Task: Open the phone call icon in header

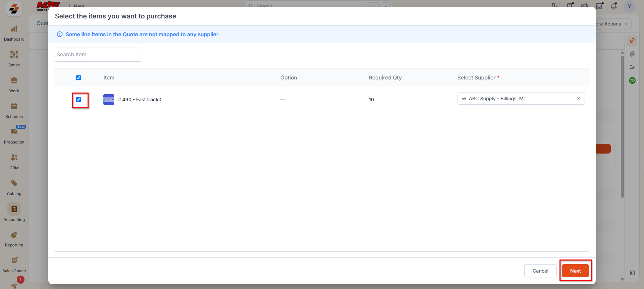Action: [x=555, y=6]
